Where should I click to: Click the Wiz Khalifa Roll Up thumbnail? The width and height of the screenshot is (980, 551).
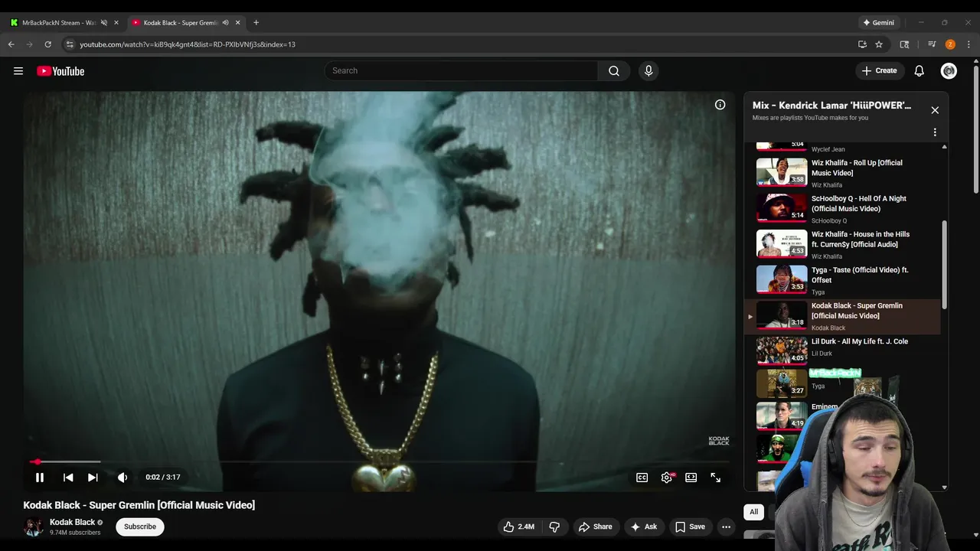coord(782,172)
